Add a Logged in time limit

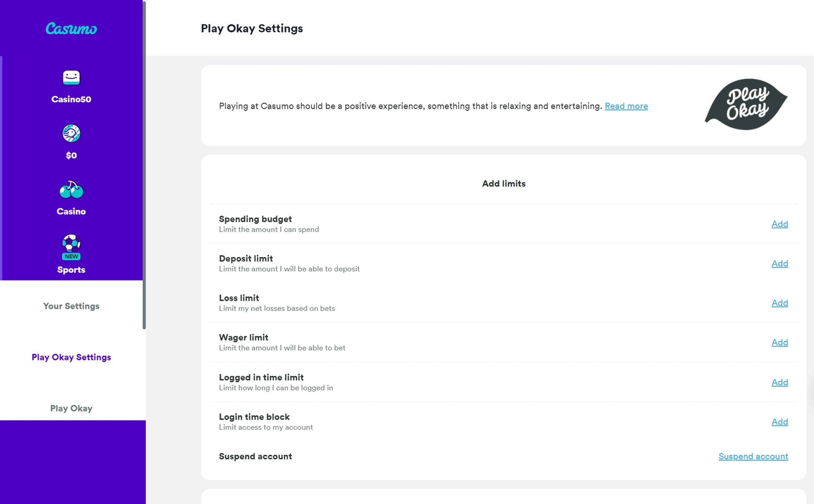pyautogui.click(x=780, y=382)
